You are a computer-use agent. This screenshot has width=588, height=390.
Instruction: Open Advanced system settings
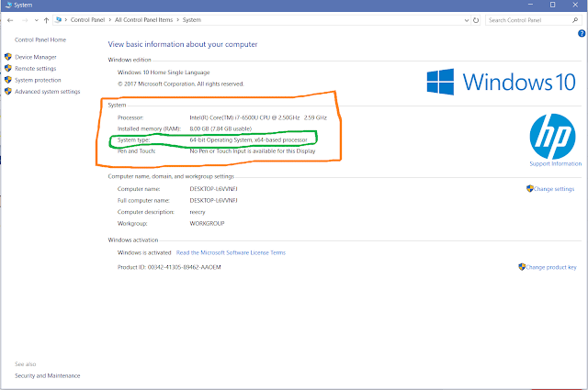point(48,92)
